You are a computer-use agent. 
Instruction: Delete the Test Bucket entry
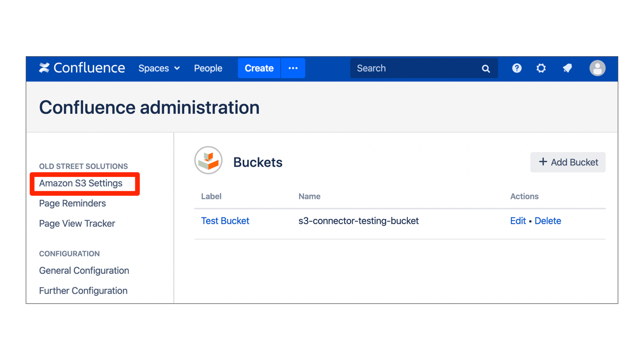pos(548,221)
